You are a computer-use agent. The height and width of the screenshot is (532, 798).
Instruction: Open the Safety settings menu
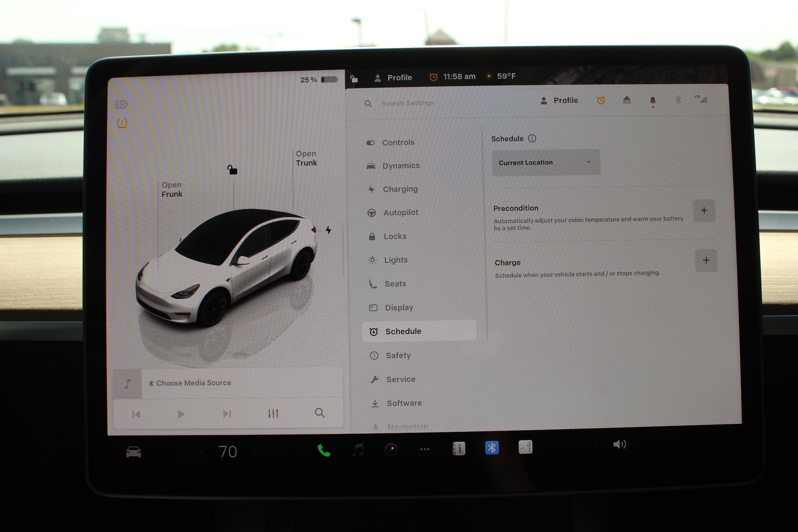(390, 356)
